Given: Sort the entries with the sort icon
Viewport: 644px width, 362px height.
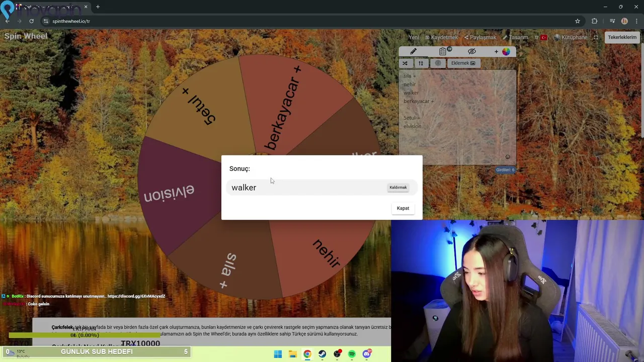Looking at the screenshot, I should 421,63.
